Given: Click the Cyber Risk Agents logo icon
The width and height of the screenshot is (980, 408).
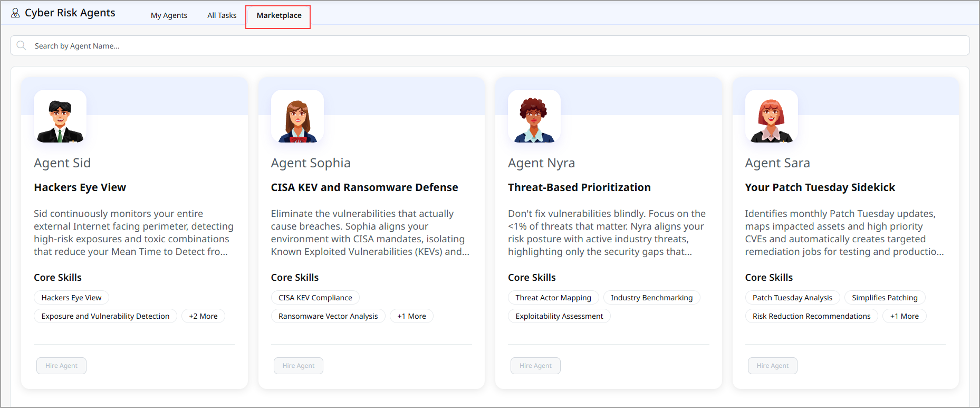Looking at the screenshot, I should pos(15,13).
